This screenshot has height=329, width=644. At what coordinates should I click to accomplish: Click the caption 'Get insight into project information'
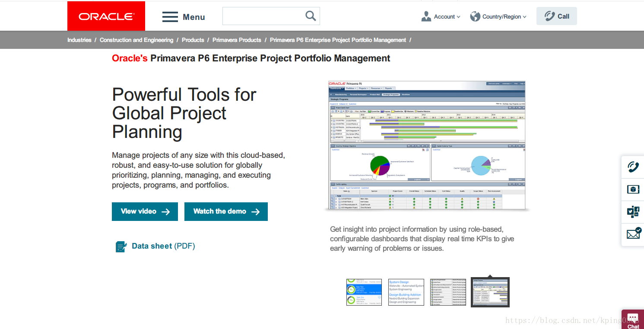(x=422, y=239)
